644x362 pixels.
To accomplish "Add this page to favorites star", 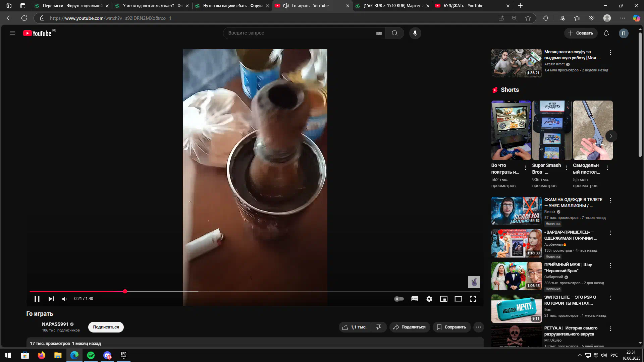I will (x=528, y=18).
